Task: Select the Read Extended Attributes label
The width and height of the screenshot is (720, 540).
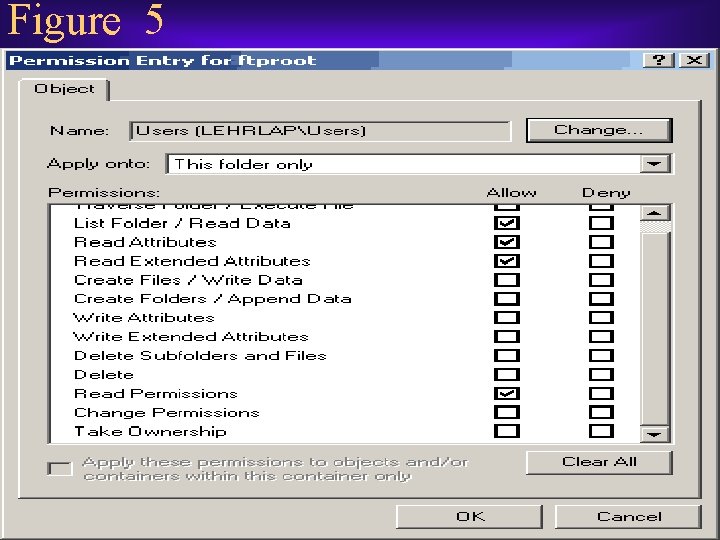Action: [192, 261]
